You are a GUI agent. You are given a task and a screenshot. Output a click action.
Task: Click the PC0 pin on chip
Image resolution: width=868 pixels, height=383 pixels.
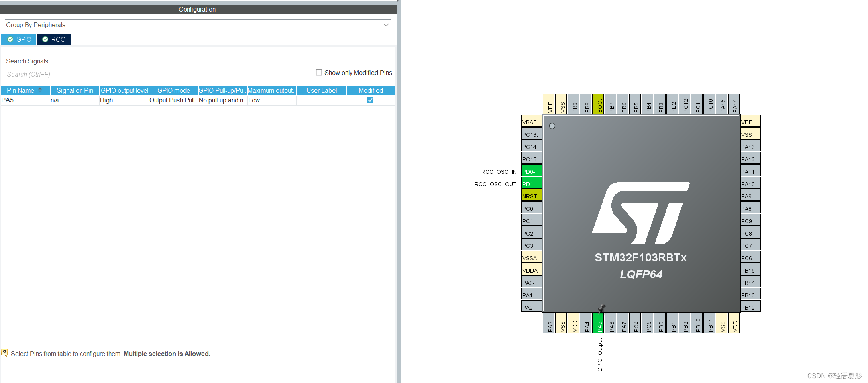[532, 208]
